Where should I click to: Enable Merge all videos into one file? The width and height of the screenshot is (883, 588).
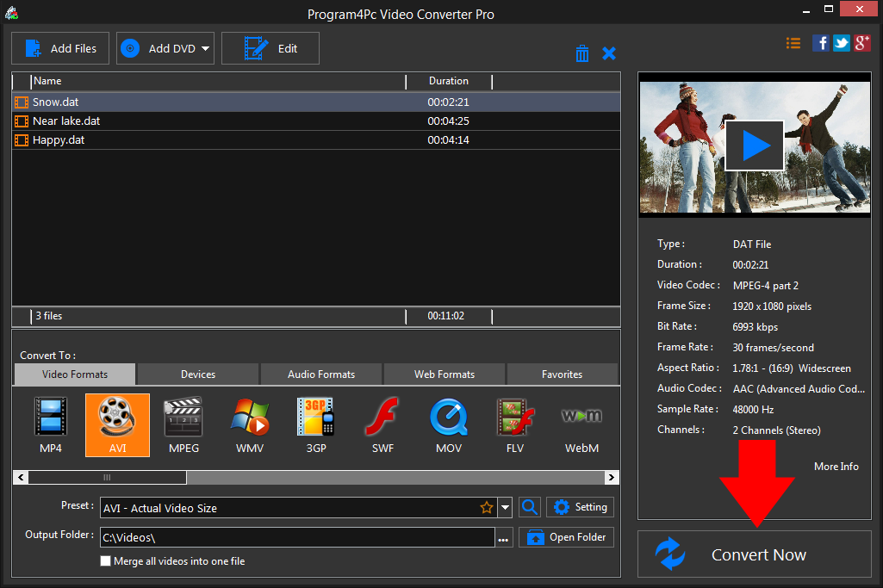coord(106,561)
